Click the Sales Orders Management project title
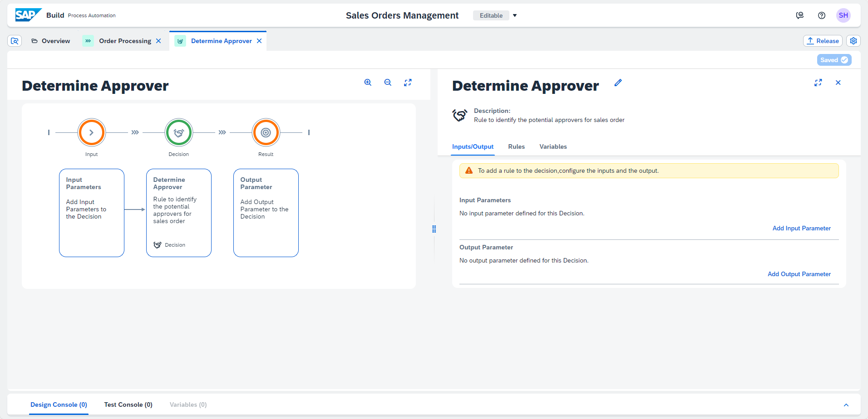This screenshot has width=868, height=419. click(402, 15)
